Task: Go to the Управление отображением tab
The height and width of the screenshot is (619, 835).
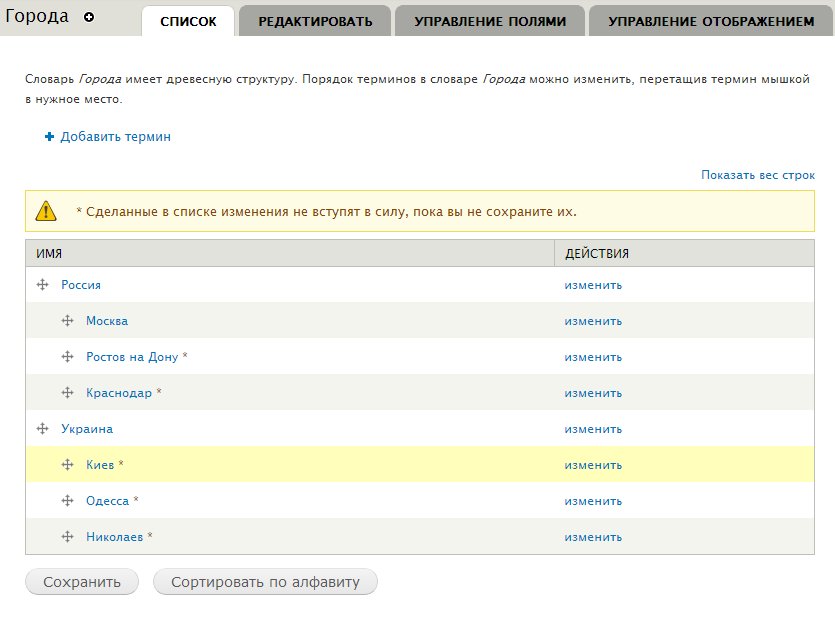Action: click(711, 21)
